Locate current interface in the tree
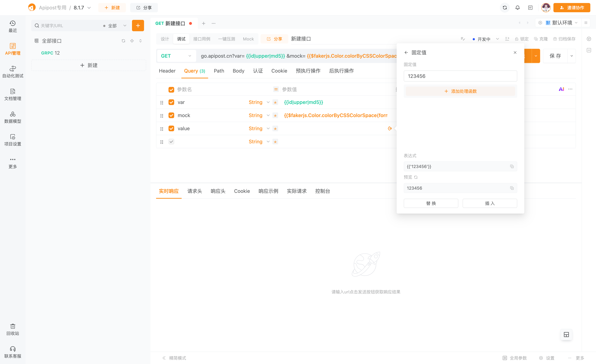596x364 pixels. pos(132,41)
